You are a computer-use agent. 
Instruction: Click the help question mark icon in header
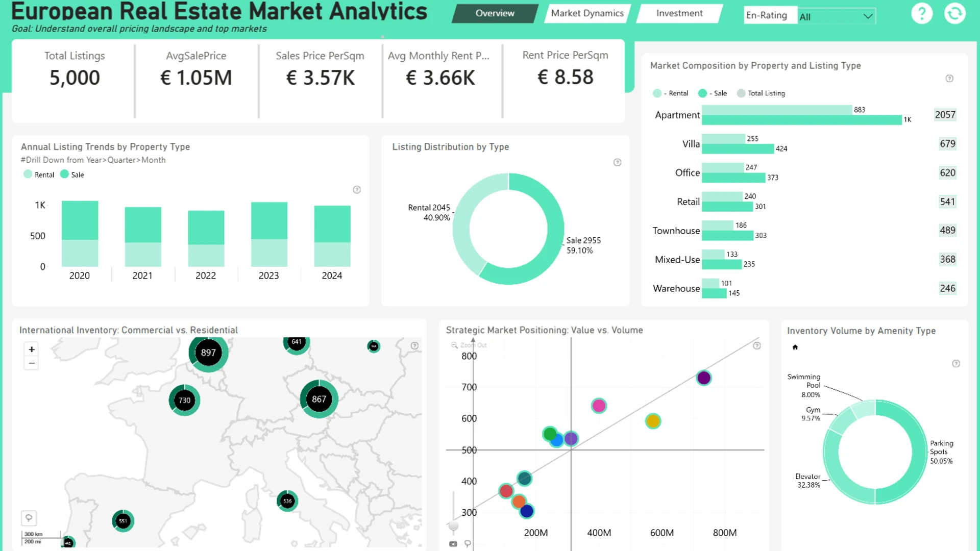coord(921,14)
